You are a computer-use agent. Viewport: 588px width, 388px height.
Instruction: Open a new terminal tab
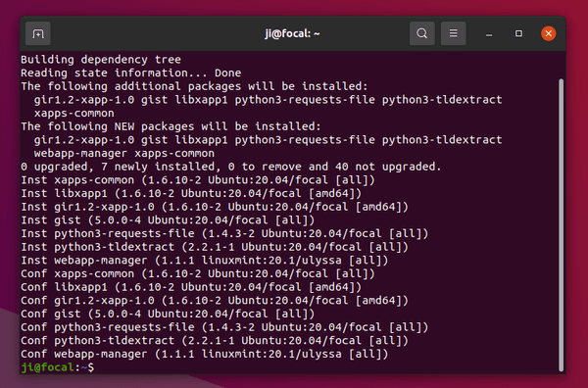(x=38, y=33)
